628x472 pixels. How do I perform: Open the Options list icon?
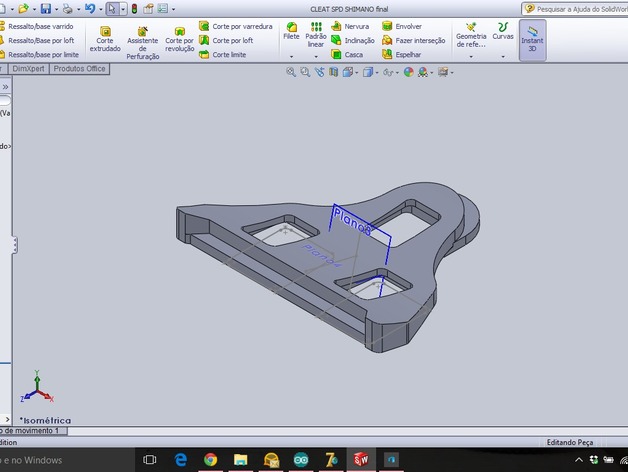pos(163,8)
